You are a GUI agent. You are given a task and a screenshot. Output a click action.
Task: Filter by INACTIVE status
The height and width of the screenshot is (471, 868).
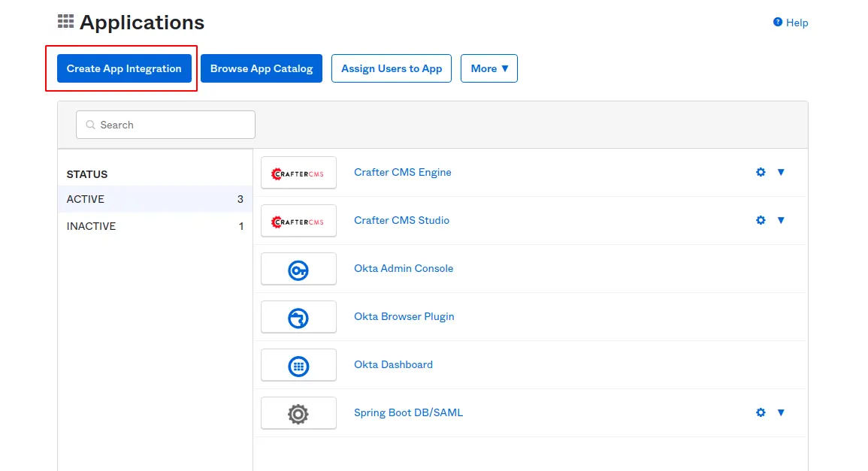coord(154,226)
